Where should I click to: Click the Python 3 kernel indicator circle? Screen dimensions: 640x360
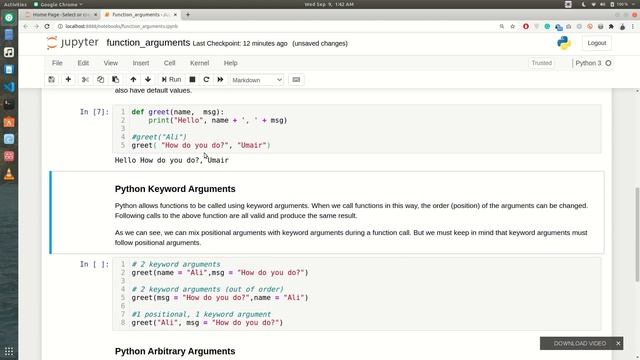pos(608,63)
